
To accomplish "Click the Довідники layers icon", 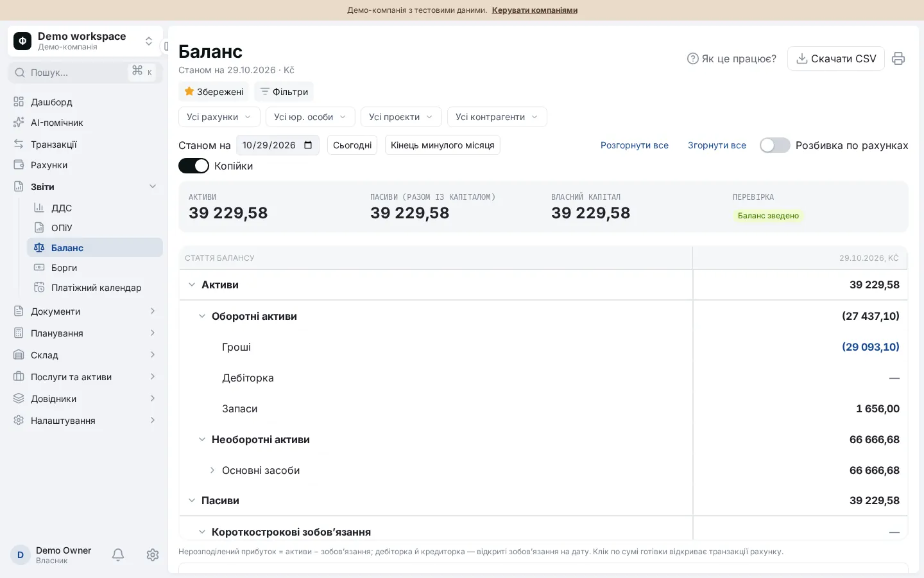I will coord(19,399).
